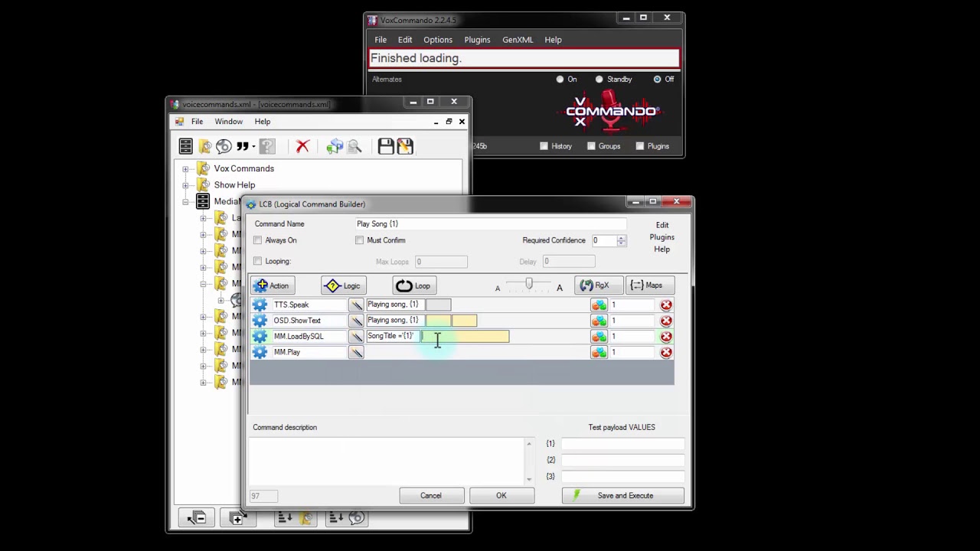Click the colored people icon on the OSD.ShowText row
980x551 pixels.
pos(599,321)
